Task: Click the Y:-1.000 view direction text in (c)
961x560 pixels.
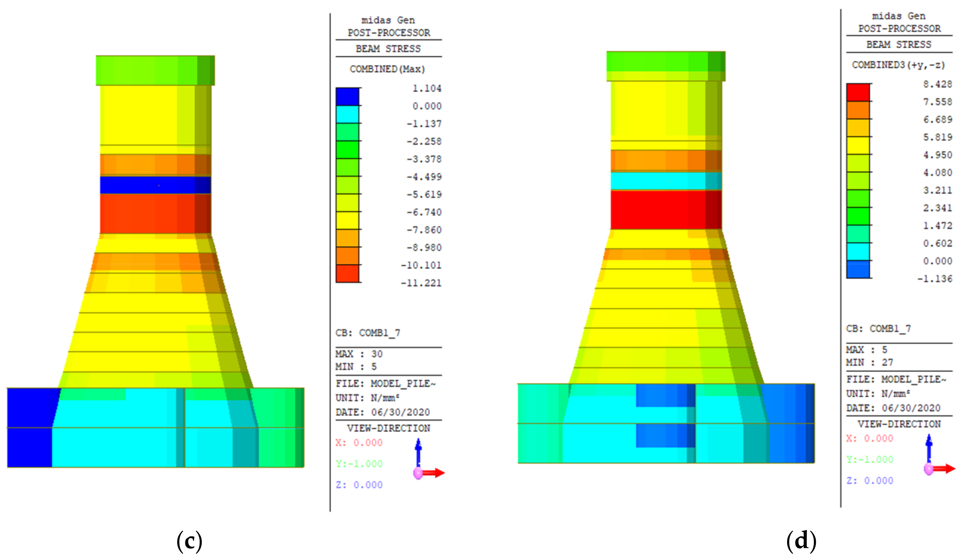Action: click(x=359, y=464)
